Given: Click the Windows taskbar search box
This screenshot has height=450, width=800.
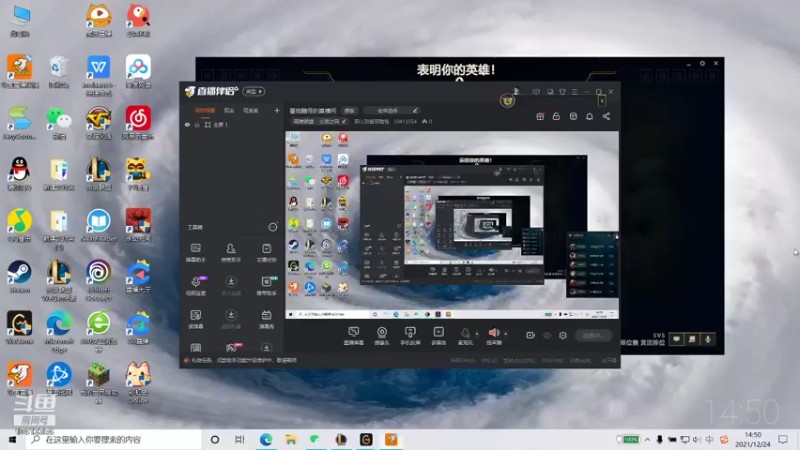Looking at the screenshot, I should [114, 439].
